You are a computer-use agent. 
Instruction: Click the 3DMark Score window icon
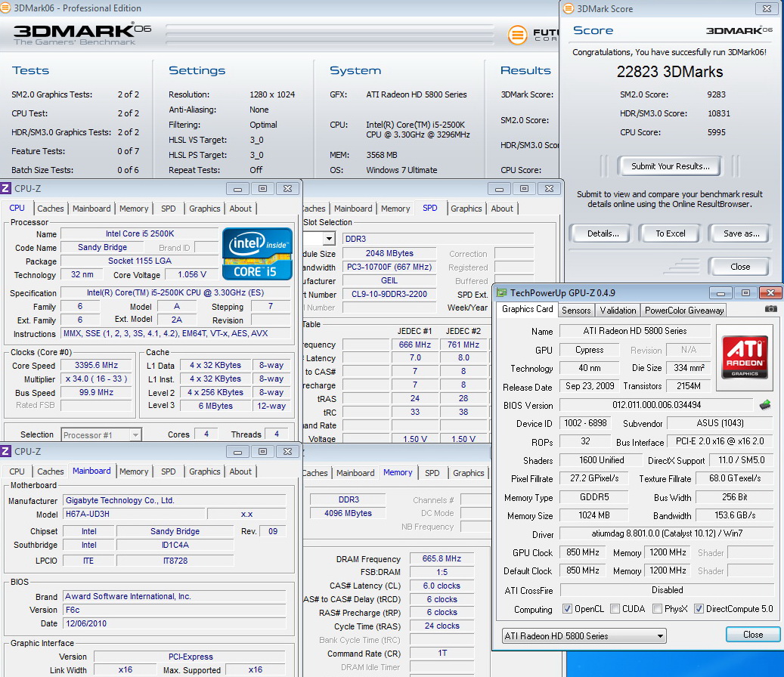[569, 9]
